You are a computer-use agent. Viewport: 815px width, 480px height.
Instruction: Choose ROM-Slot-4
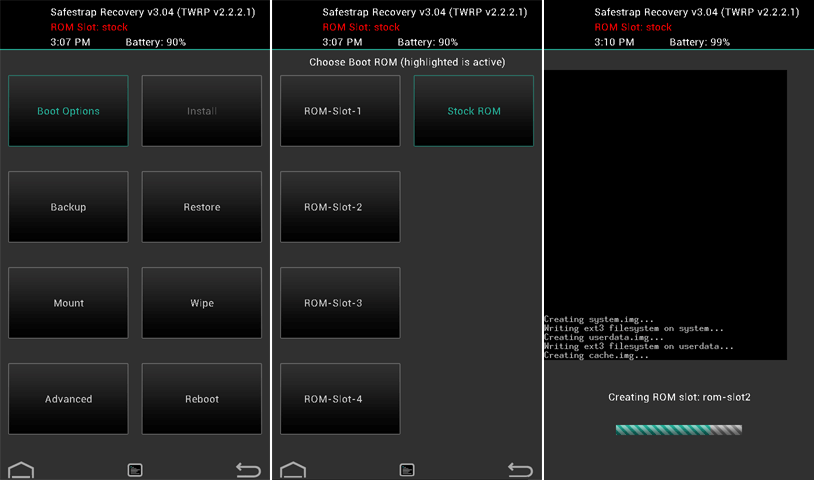click(x=340, y=399)
